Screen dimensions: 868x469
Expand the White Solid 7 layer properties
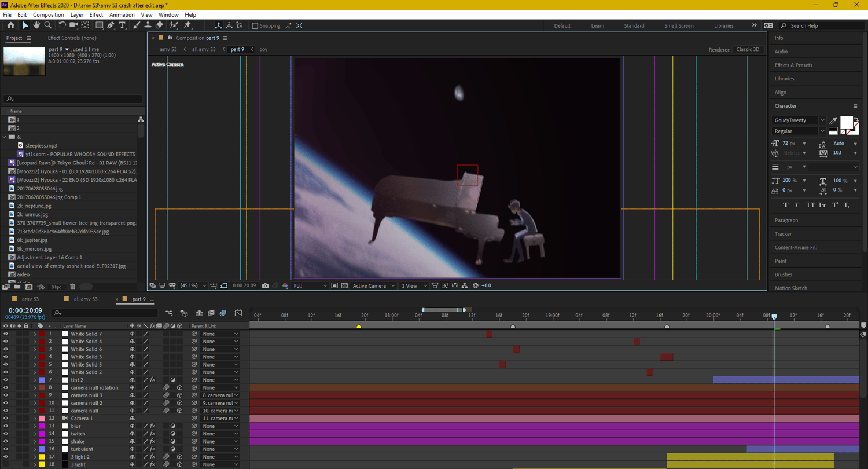pos(35,334)
